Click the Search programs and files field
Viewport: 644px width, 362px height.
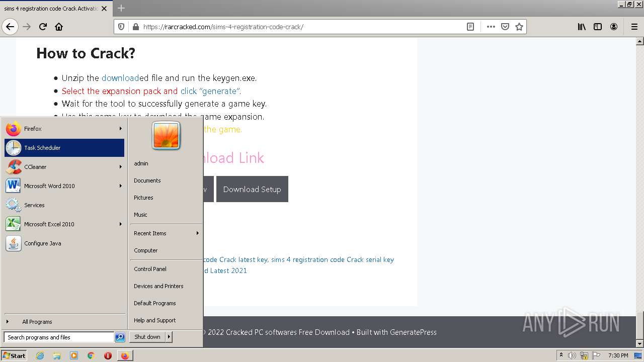59,337
